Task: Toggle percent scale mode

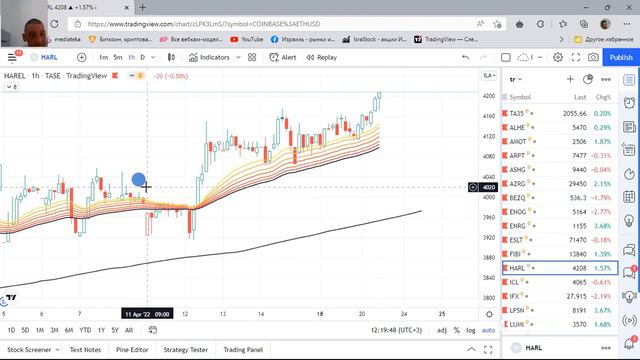Action: coord(457,330)
